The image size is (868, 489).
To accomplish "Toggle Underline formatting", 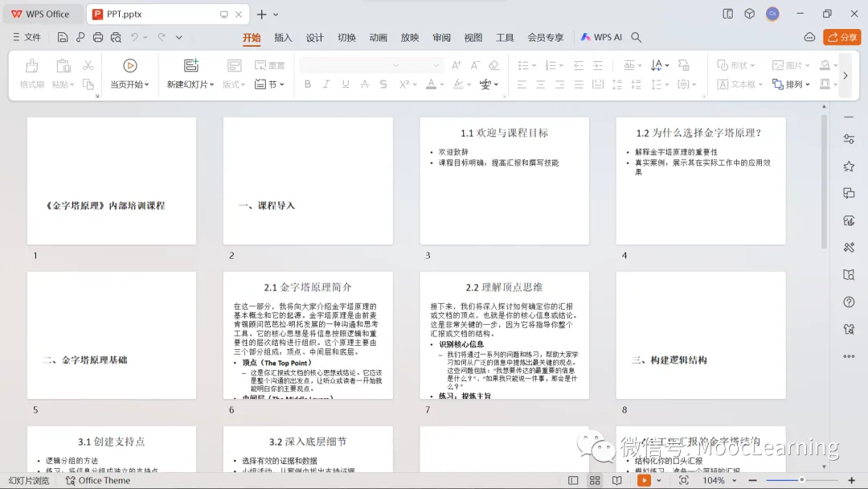I will click(346, 84).
